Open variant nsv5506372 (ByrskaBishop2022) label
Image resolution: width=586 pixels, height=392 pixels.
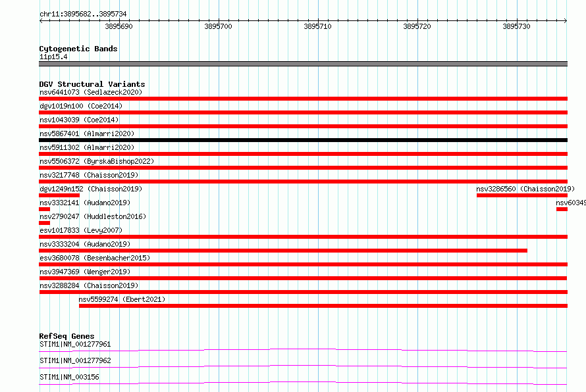[x=97, y=161]
